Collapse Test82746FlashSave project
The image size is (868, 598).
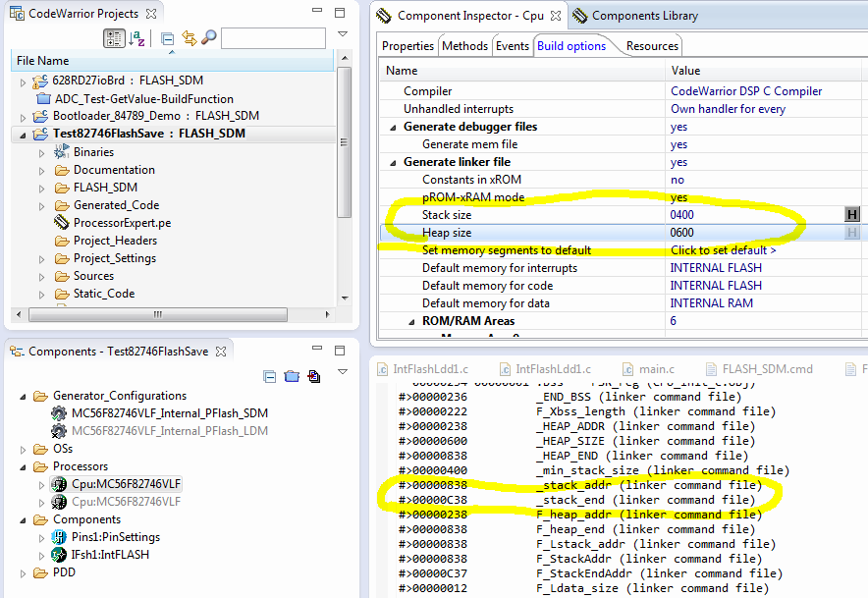[23, 135]
